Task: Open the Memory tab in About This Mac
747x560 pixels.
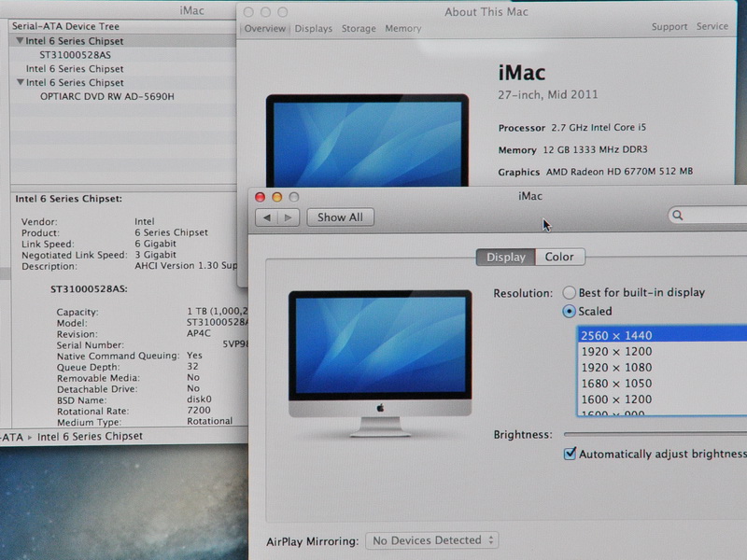Action: point(403,29)
